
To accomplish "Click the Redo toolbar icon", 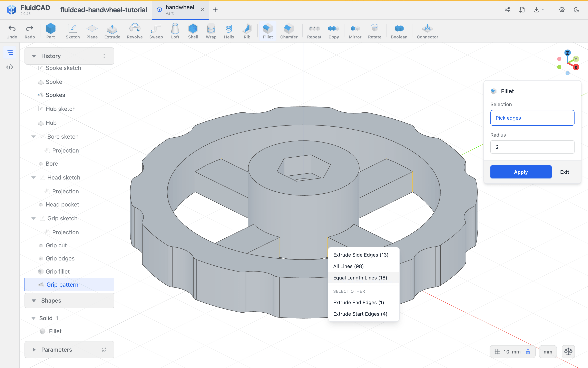I will [30, 31].
